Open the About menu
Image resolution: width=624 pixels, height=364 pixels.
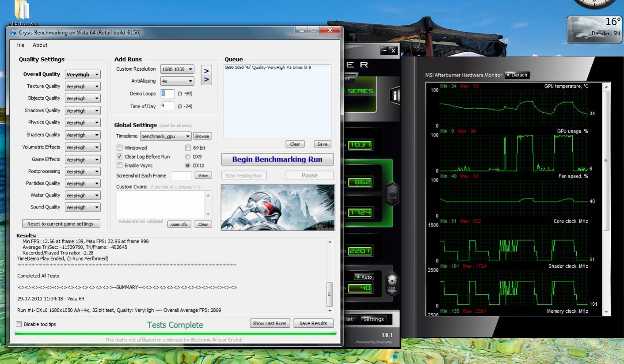tap(40, 45)
